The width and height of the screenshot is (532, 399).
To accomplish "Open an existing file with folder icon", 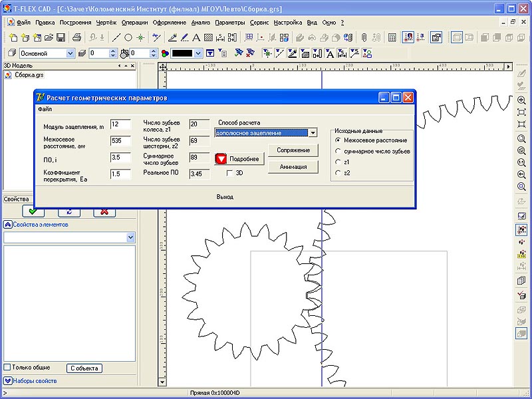I will [49, 37].
